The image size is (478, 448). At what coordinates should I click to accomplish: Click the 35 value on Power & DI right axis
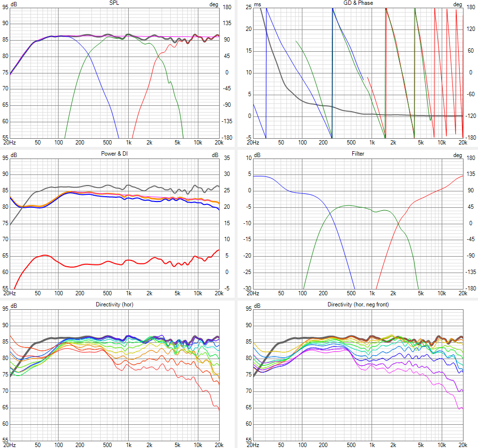click(x=227, y=158)
